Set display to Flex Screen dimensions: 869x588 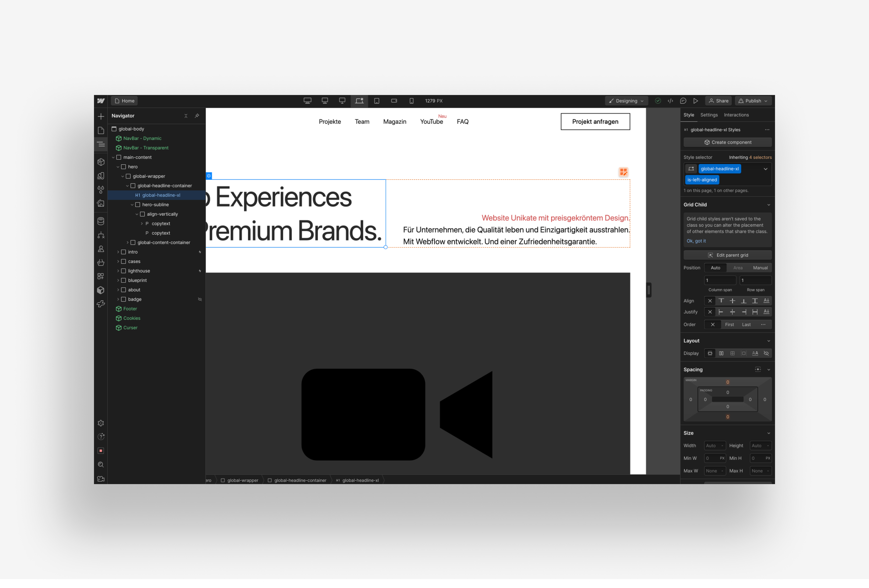[721, 353]
